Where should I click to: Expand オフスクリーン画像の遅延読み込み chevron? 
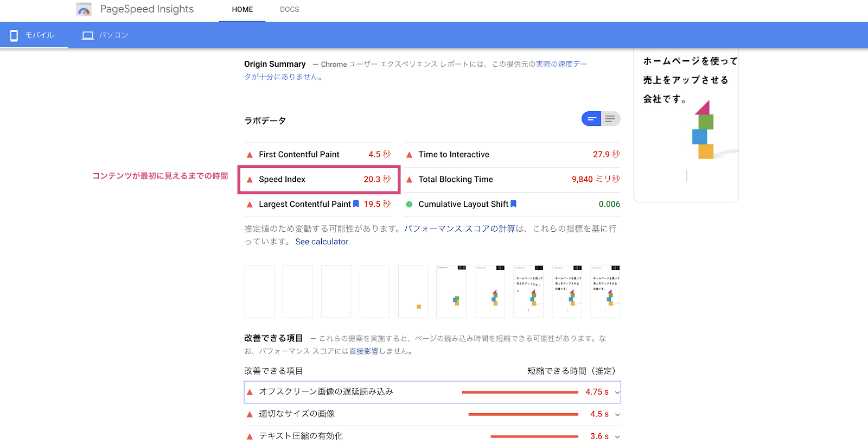coord(617,392)
